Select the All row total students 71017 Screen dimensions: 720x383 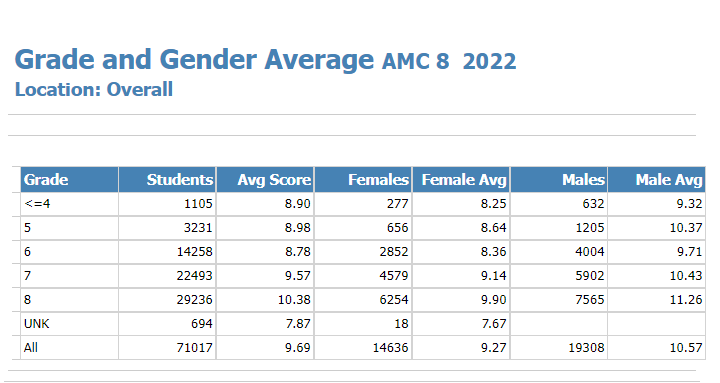coord(195,348)
